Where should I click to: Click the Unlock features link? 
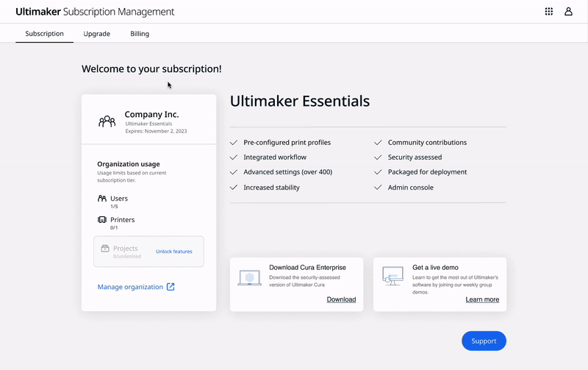(x=174, y=252)
